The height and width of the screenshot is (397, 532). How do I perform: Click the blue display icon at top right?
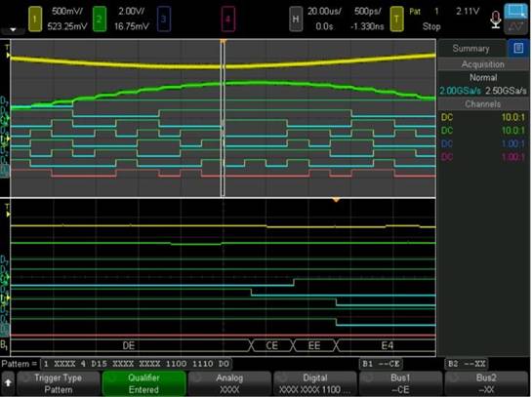point(515,11)
